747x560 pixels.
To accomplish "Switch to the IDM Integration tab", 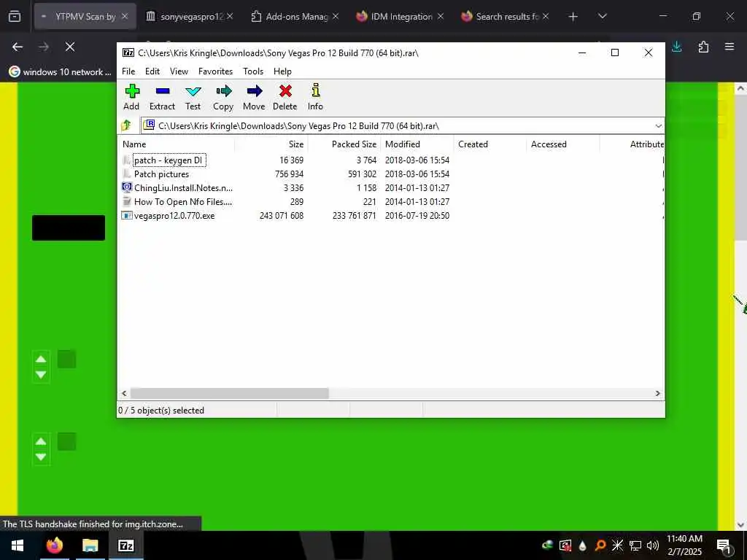I will click(400, 17).
